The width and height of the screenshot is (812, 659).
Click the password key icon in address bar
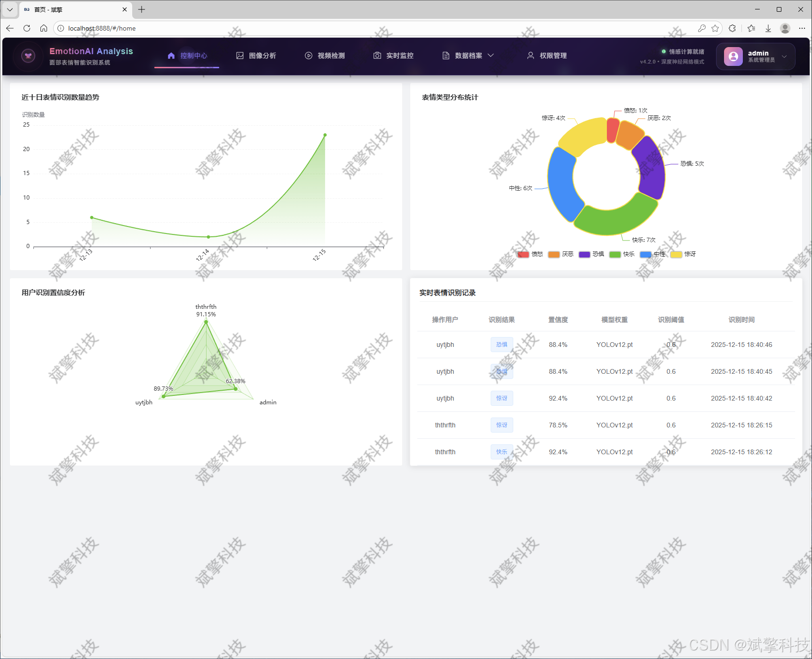pos(701,28)
